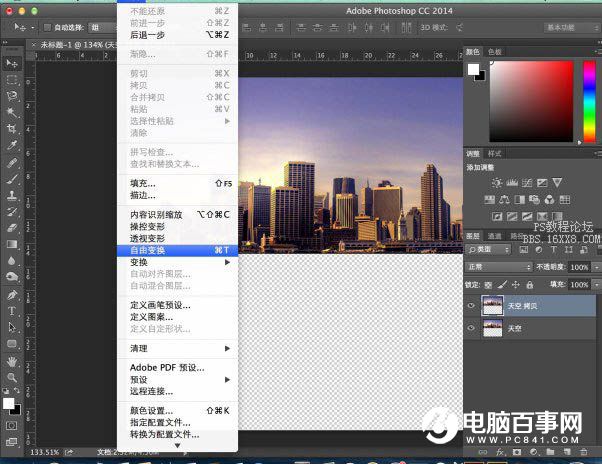Toggle lock transparent pixels
This screenshot has height=464, width=602.
[x=488, y=285]
